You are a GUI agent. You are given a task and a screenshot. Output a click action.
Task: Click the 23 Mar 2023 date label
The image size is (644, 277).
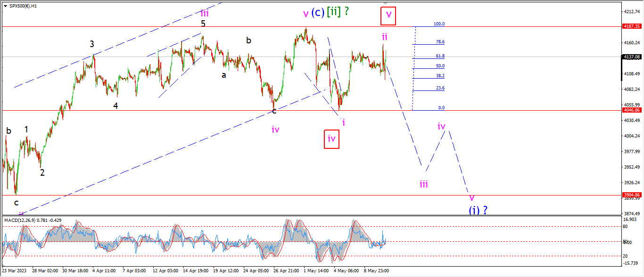(14, 271)
